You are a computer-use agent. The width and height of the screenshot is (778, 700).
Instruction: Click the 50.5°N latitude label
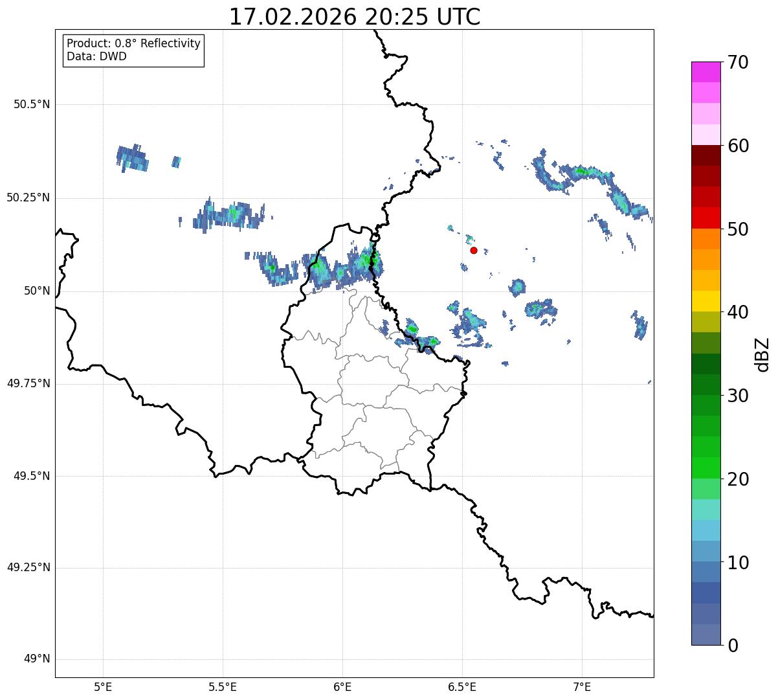coord(32,104)
